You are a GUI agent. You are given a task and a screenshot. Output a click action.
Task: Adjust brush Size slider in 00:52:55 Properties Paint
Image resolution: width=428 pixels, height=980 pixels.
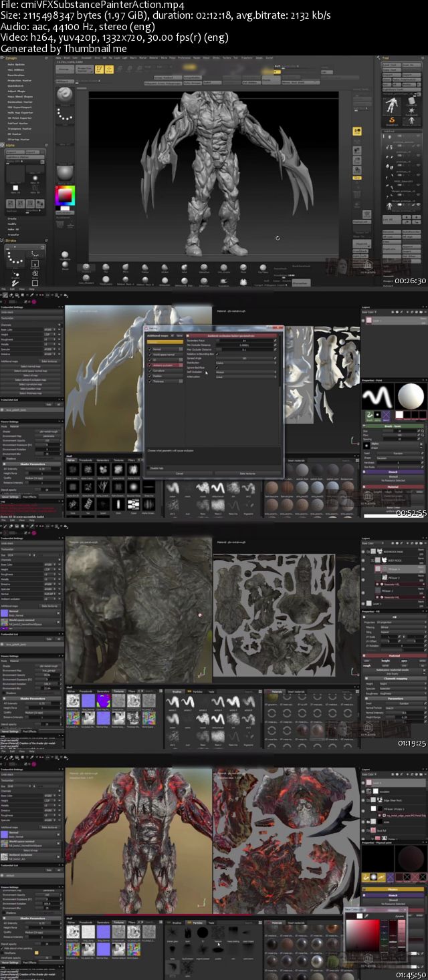pyautogui.click(x=399, y=431)
